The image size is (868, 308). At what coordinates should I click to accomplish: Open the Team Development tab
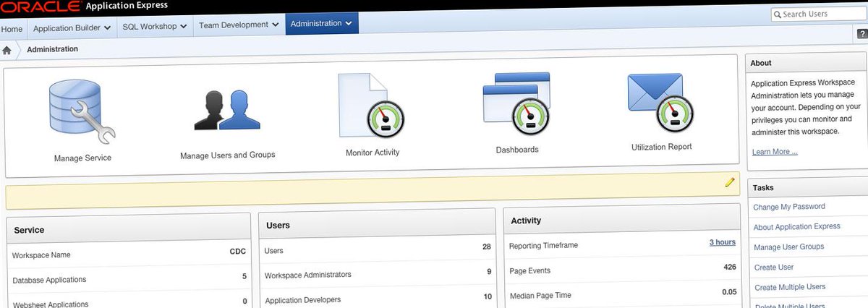(239, 25)
